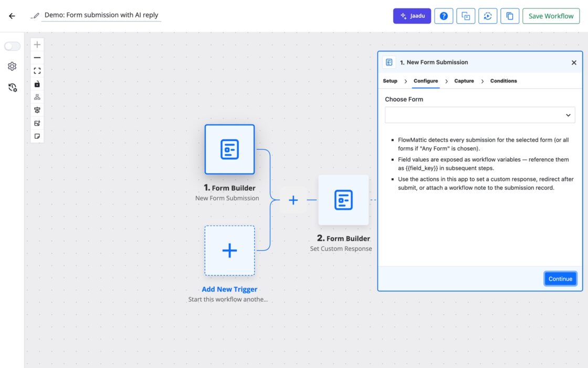This screenshot has height=368, width=588.
Task: Click the 'Start this workflow anothe...' text
Action: pos(228,299)
